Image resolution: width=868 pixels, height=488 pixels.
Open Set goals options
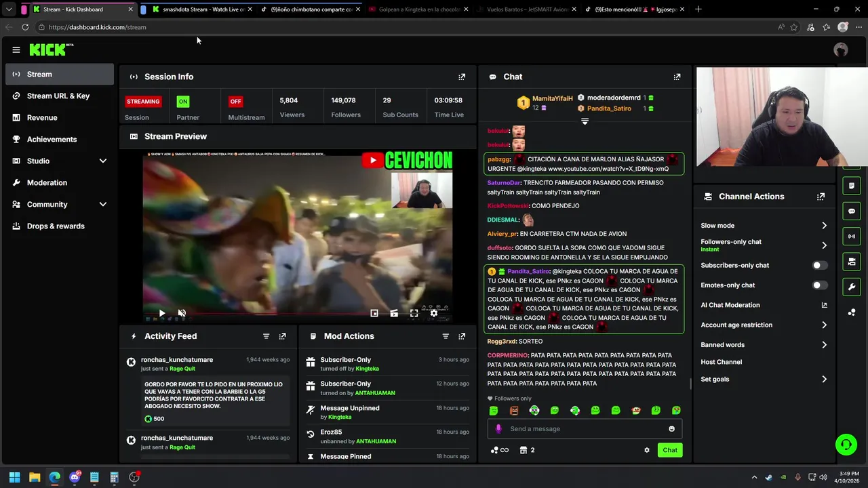click(764, 380)
